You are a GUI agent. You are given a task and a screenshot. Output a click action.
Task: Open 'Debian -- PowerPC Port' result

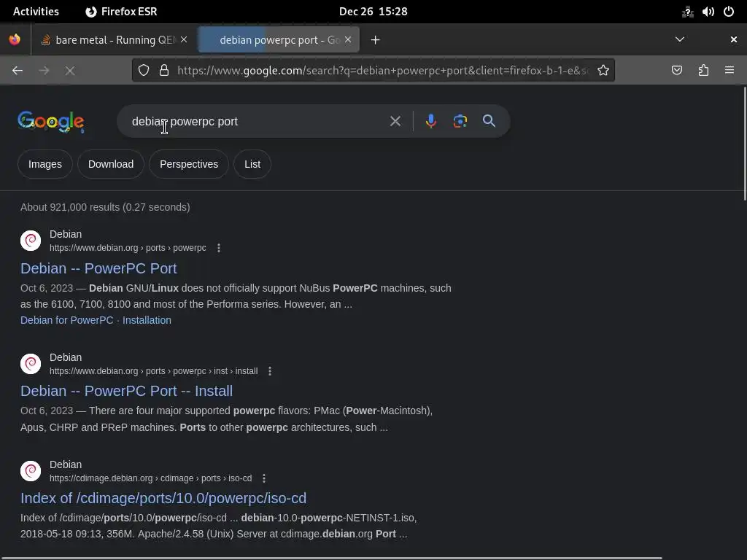pos(98,268)
